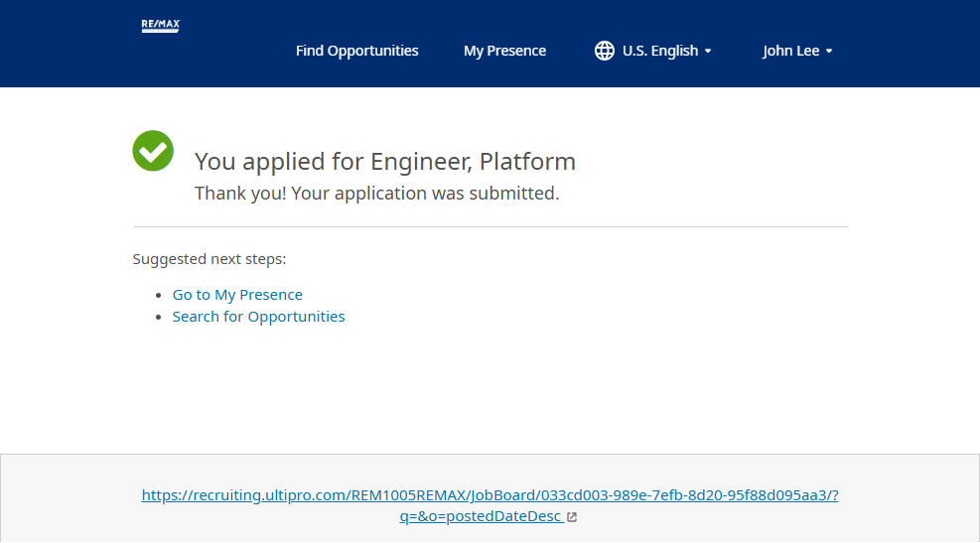Click the Search for Opportunities link
Image resolution: width=980 pixels, height=543 pixels.
[x=258, y=317]
